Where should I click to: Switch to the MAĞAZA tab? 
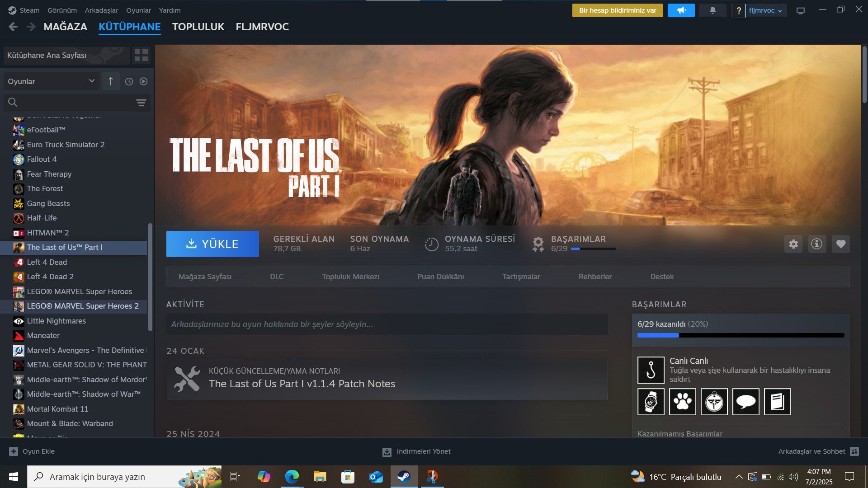point(66,27)
